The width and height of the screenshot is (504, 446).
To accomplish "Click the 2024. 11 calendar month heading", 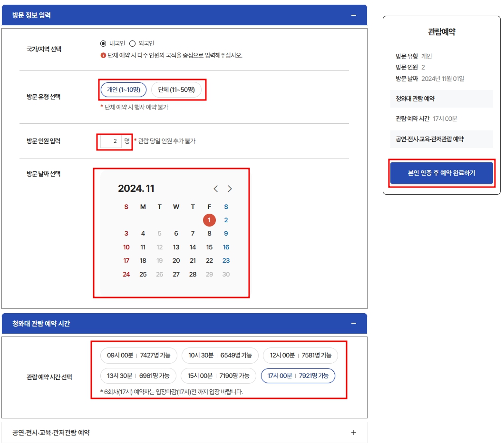I will (136, 188).
